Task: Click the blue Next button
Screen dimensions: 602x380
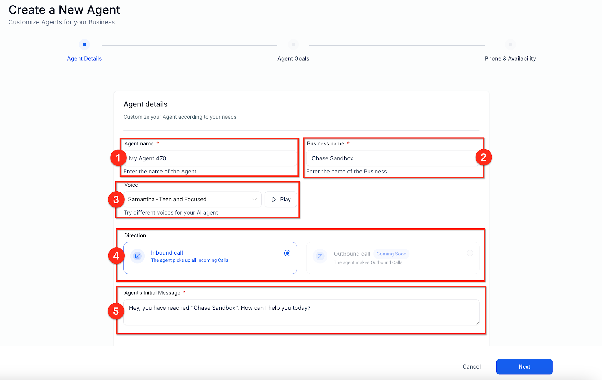Action: [x=524, y=367]
